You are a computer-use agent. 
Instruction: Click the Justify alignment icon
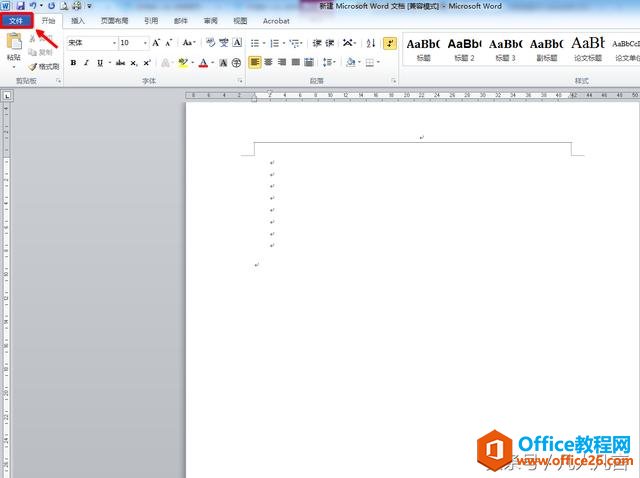point(296,62)
